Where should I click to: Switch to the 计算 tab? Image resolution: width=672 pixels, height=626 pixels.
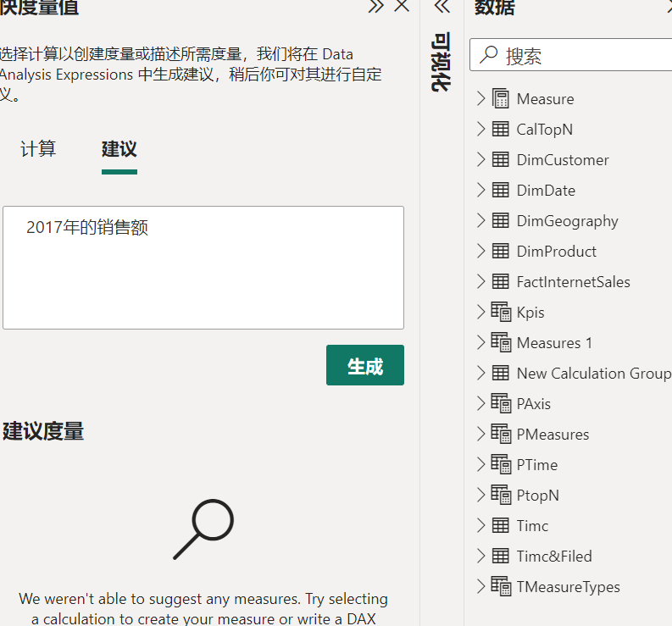38,149
